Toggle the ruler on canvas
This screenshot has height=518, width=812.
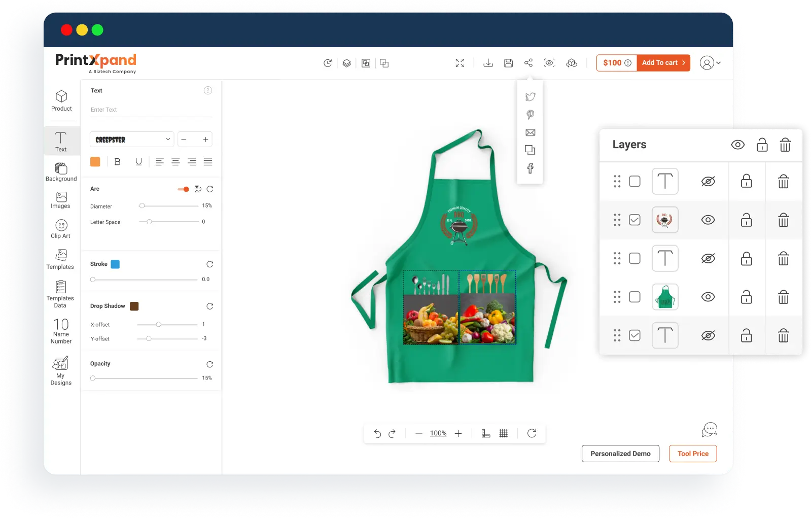click(x=485, y=433)
